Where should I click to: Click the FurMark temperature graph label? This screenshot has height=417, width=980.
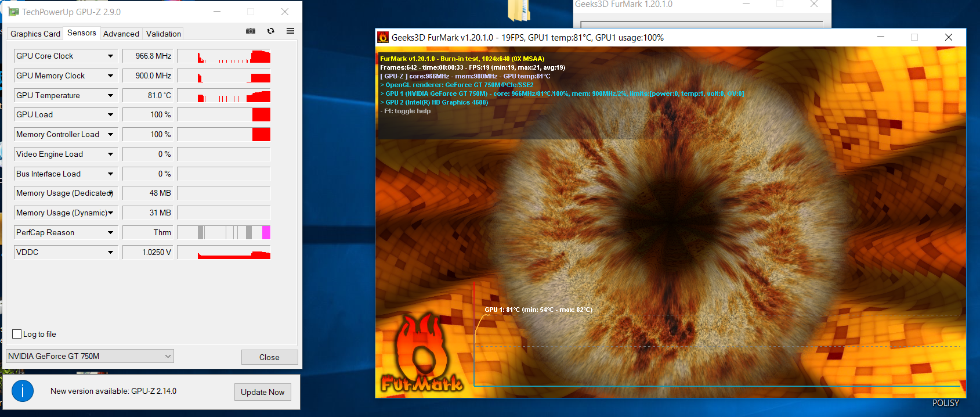tap(538, 310)
